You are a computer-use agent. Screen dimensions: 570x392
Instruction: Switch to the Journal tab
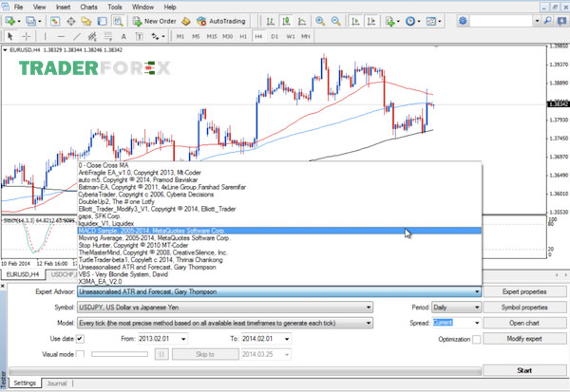tap(57, 383)
